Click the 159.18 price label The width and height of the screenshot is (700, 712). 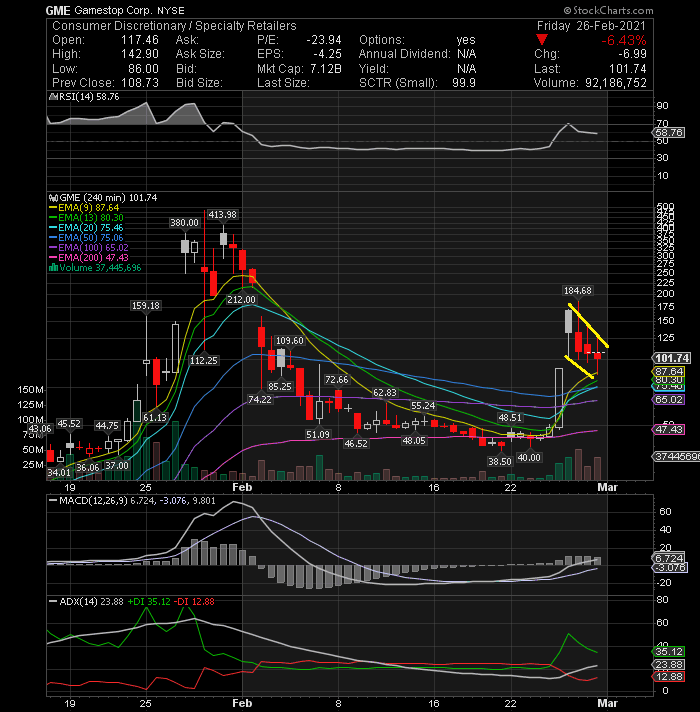[x=146, y=306]
